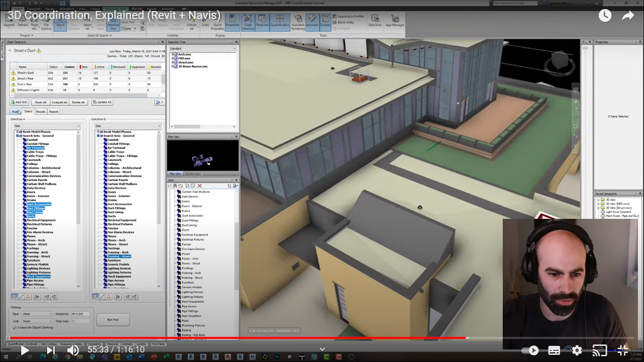This screenshot has width=644, height=362.
Task: Add video to Watch Later
Action: click(605, 15)
